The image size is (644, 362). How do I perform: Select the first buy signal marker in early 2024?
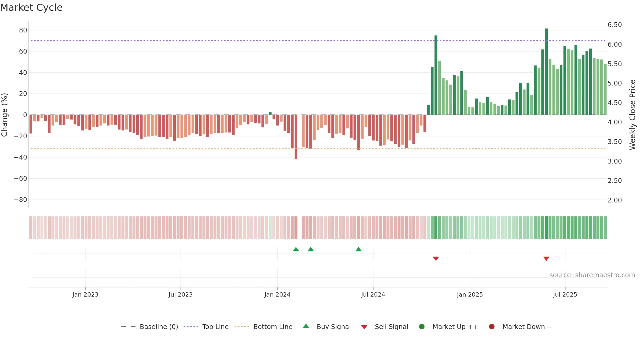click(x=296, y=249)
